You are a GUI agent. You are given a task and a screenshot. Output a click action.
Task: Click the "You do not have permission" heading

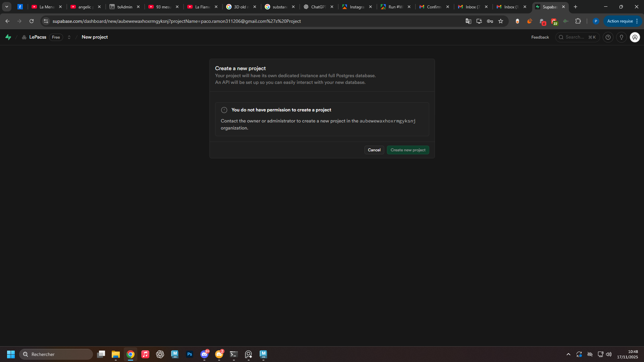pos(281,110)
